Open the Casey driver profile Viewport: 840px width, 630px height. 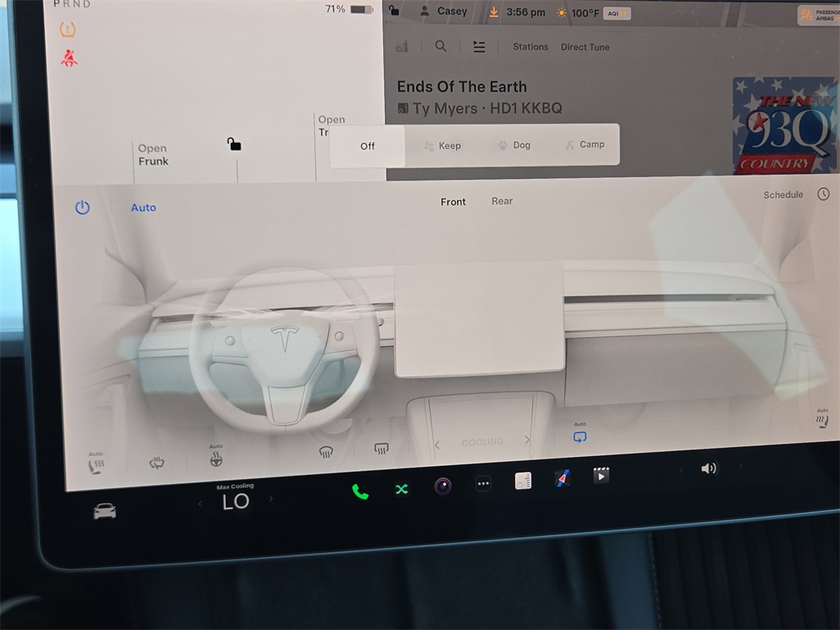click(x=444, y=11)
